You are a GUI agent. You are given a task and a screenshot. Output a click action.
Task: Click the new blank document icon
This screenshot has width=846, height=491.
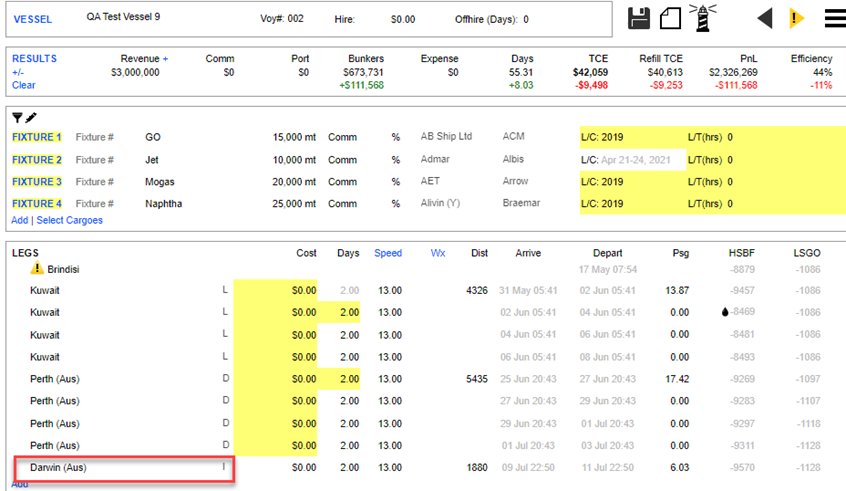(x=670, y=18)
